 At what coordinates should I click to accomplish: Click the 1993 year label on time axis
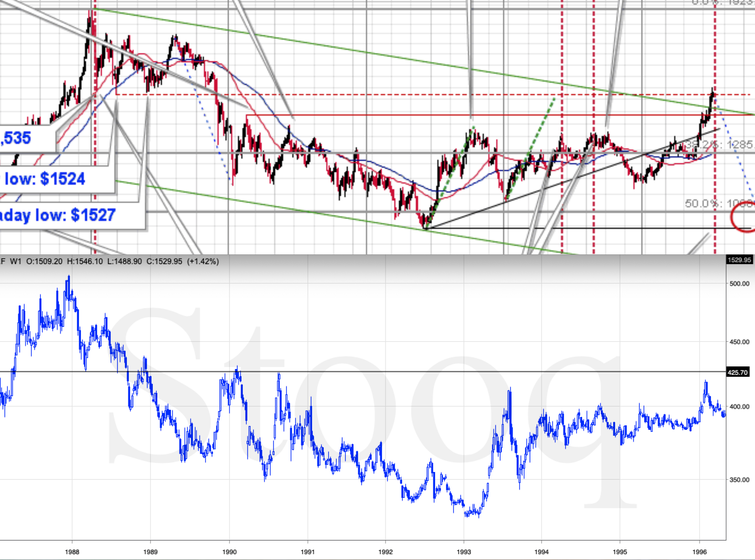click(x=464, y=552)
